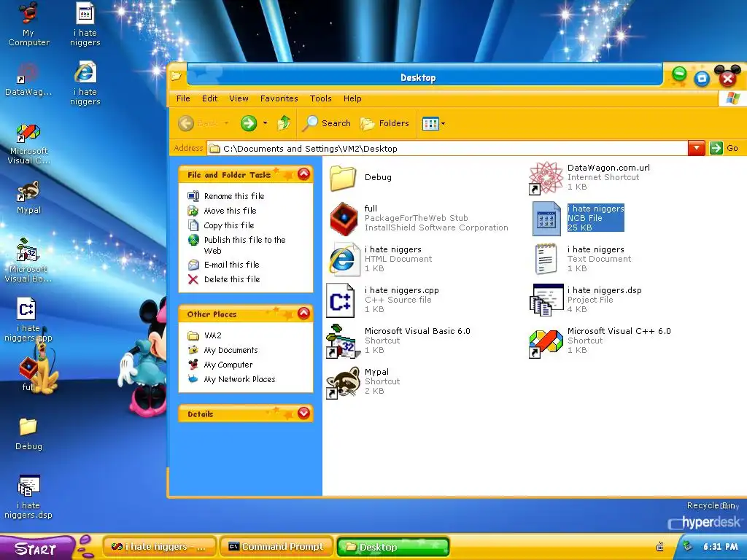Click the Internet Explorer HTML file desktop icon
The height and width of the screenshot is (560, 747).
coord(85,83)
